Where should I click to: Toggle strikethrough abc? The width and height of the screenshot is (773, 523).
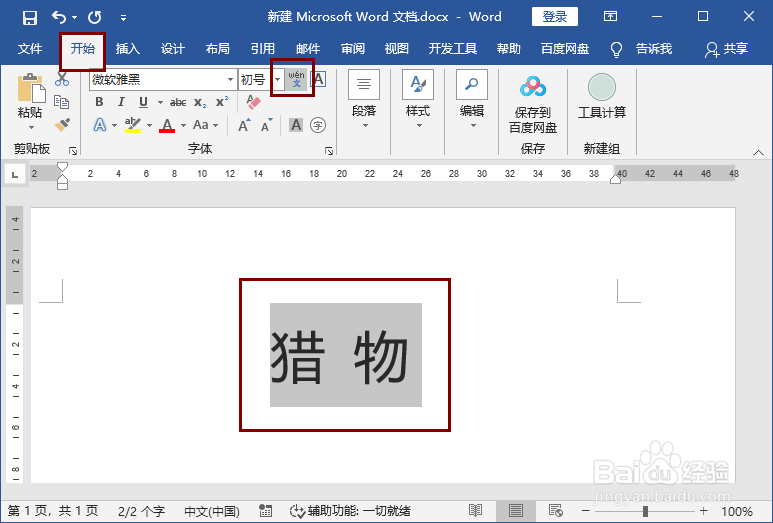pos(178,103)
